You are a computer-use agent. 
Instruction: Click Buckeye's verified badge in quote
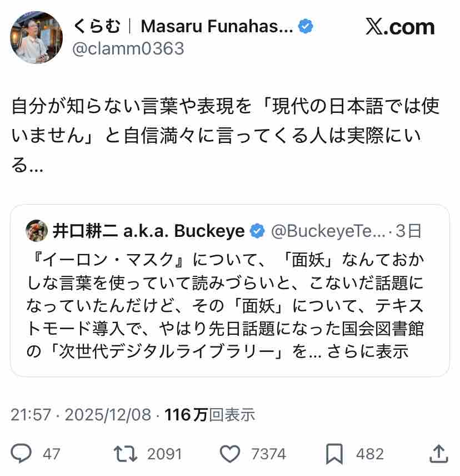point(257,231)
